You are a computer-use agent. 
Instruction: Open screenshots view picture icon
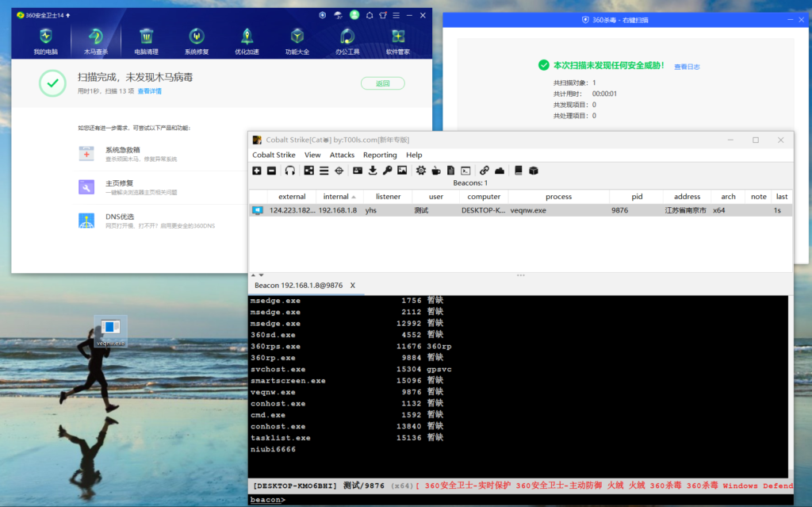(x=402, y=171)
